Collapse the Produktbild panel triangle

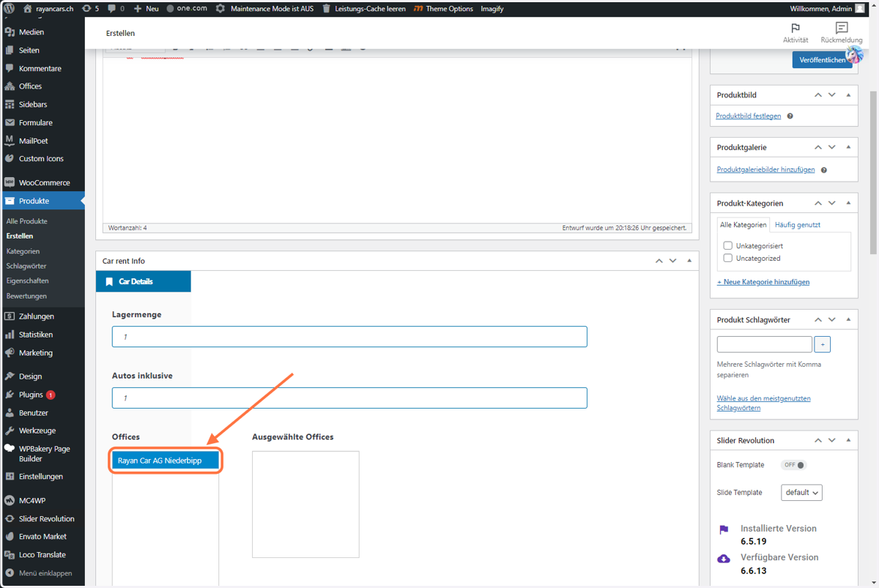pos(848,95)
